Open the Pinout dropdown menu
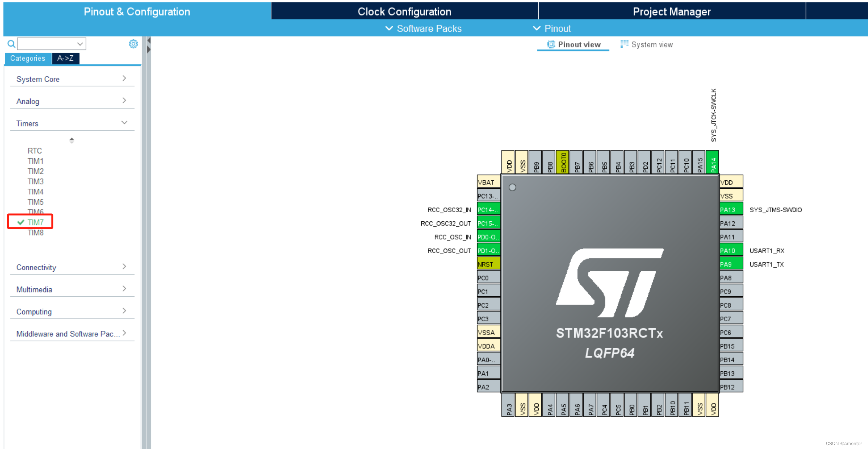 pos(552,28)
